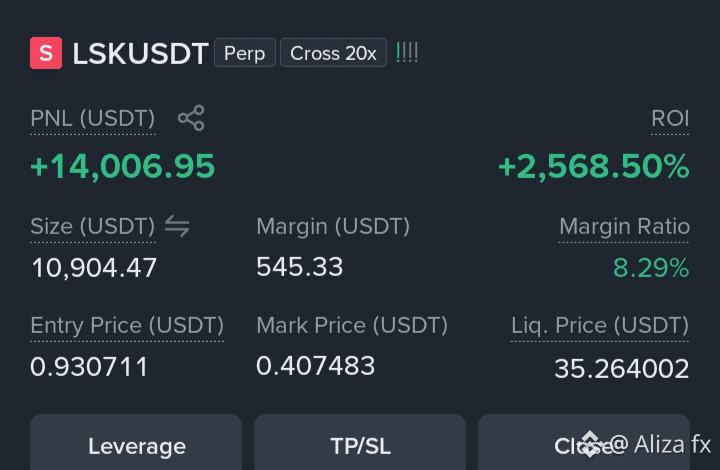Share PNL using the share icon
The width and height of the screenshot is (720, 470).
tap(191, 118)
